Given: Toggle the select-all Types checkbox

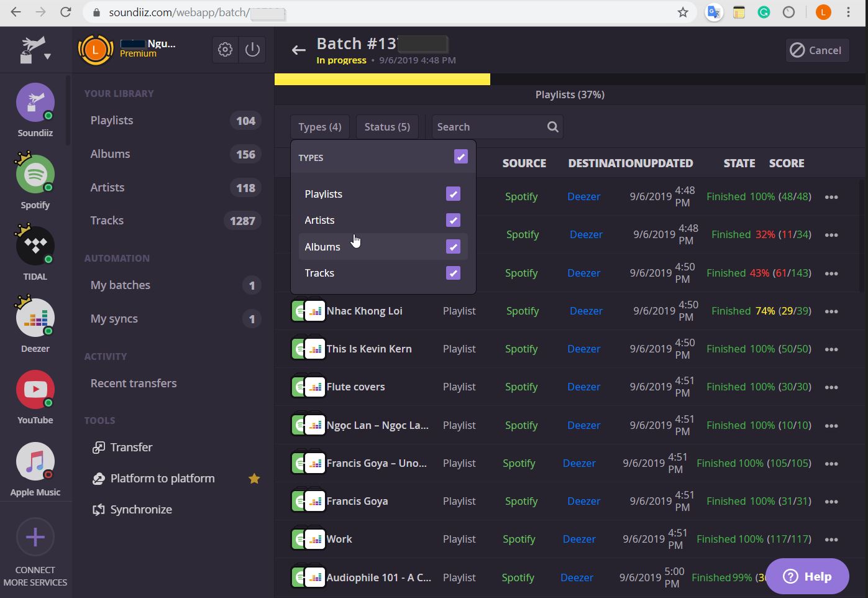Looking at the screenshot, I should [460, 157].
